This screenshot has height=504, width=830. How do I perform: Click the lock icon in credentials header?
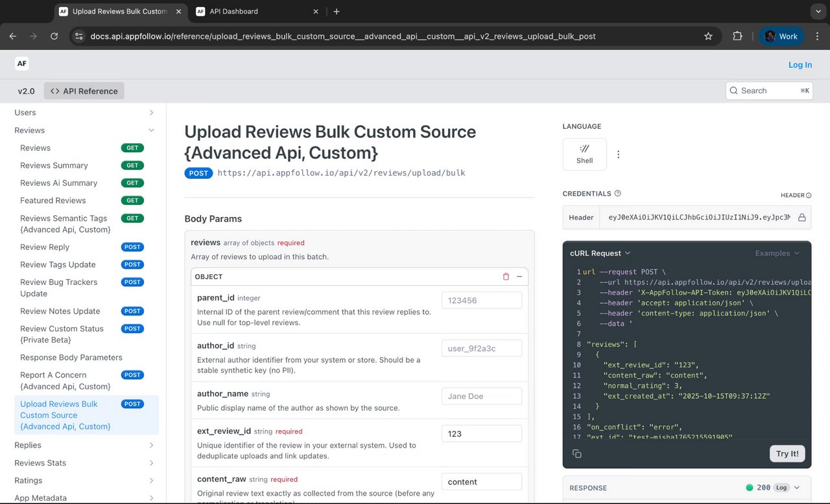tap(801, 218)
